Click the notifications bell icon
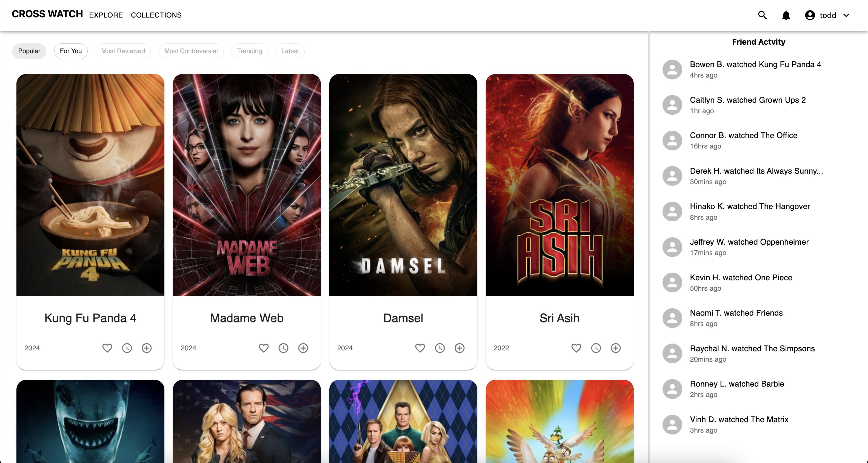Image resolution: width=868 pixels, height=463 pixels. coord(786,15)
